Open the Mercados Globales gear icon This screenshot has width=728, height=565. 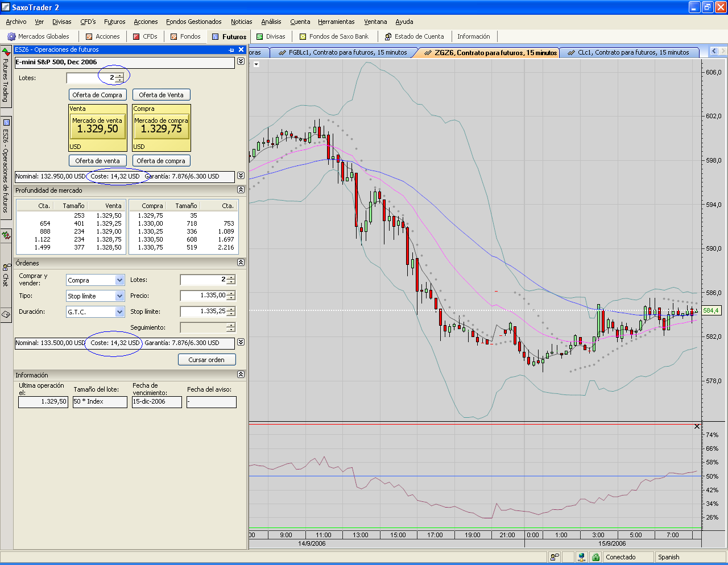point(11,36)
